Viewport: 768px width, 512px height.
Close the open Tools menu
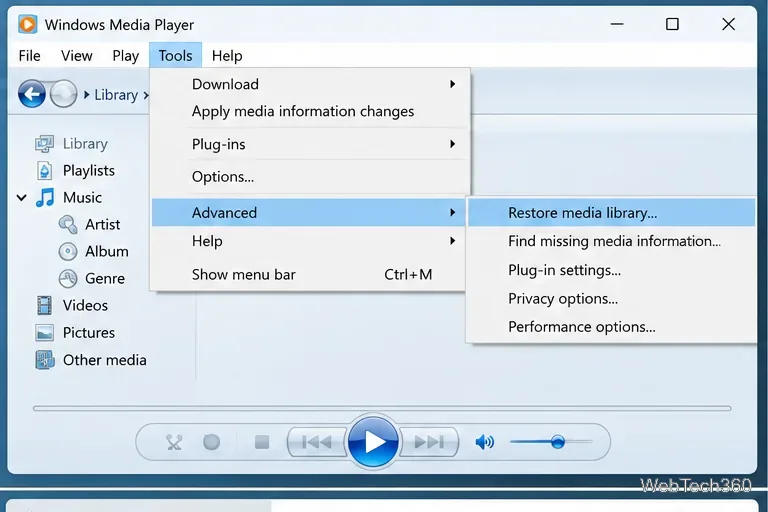[175, 56]
